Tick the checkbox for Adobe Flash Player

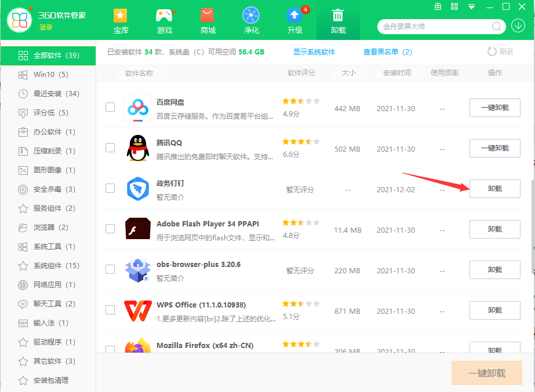pyautogui.click(x=110, y=229)
